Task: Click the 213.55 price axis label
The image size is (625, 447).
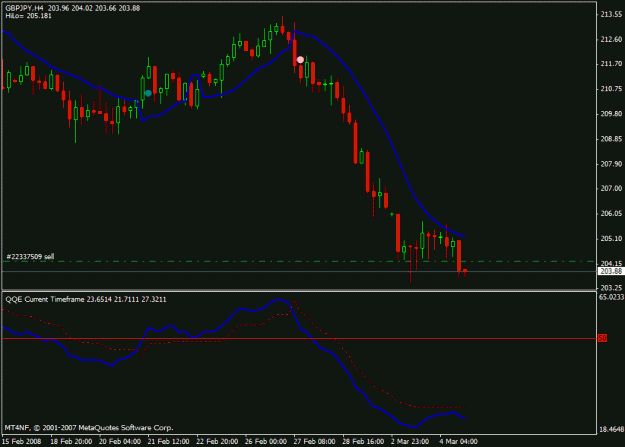Action: [611, 14]
